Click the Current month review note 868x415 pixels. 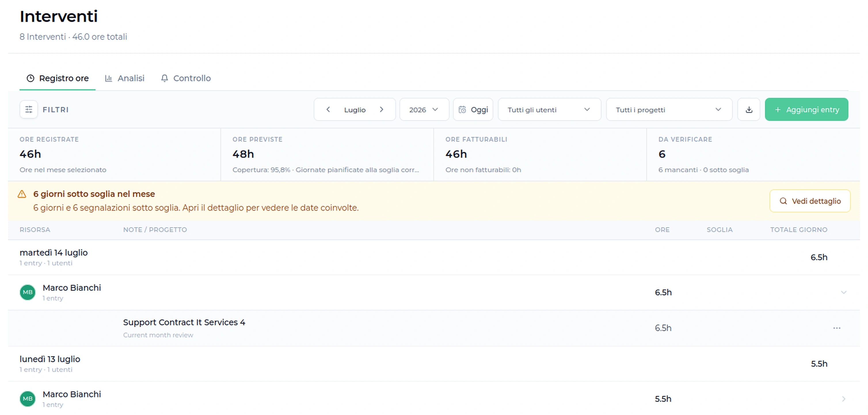point(158,335)
